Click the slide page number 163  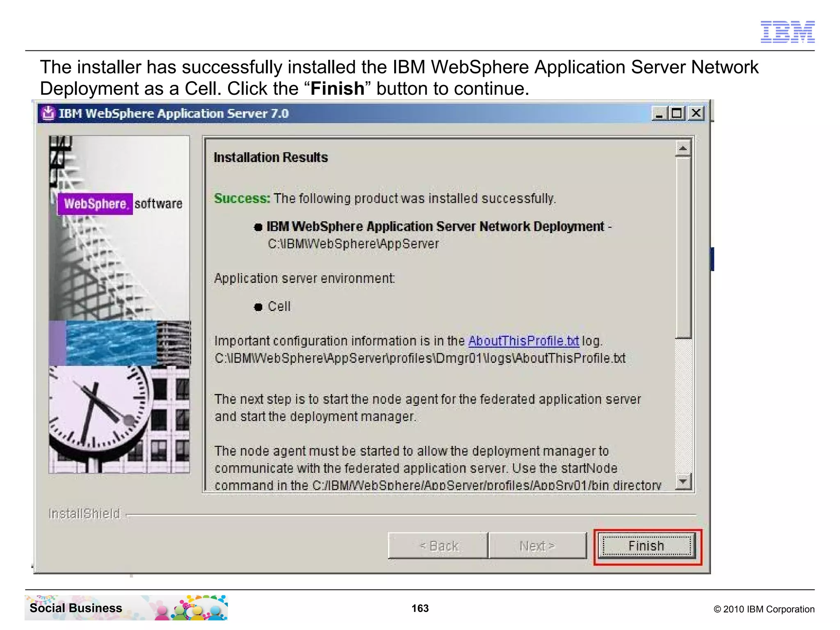420,608
